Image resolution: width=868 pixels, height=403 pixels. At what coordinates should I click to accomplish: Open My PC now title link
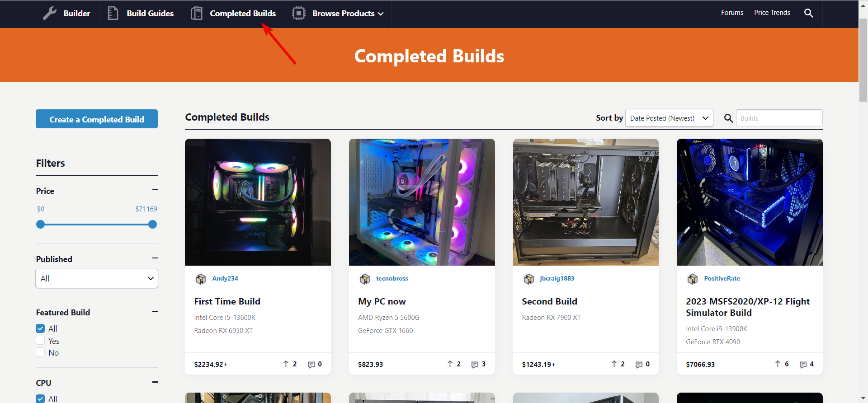382,301
